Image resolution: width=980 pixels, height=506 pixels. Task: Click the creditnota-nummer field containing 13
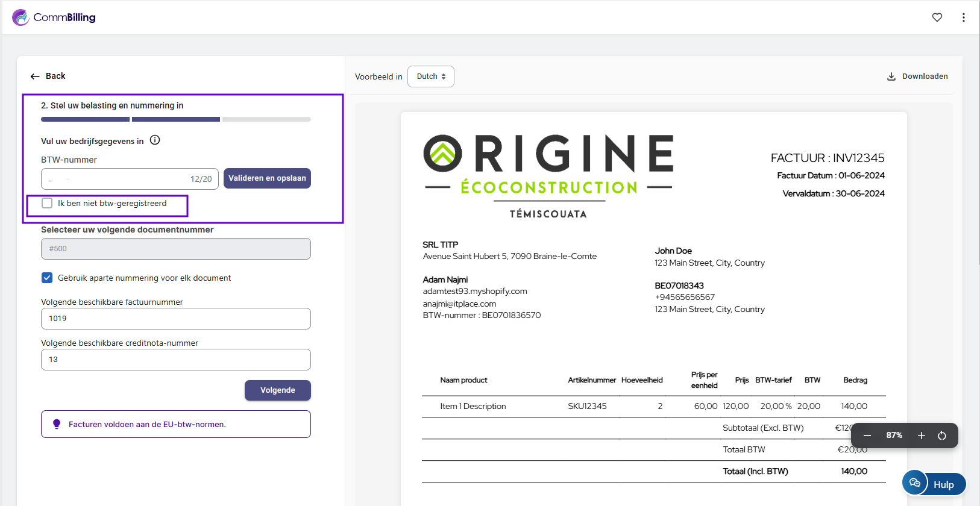tap(175, 360)
